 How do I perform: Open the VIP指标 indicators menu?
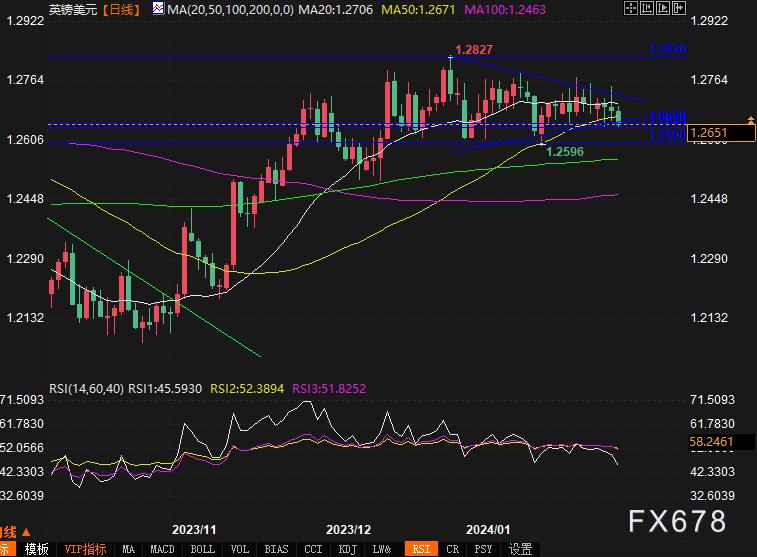[85, 549]
